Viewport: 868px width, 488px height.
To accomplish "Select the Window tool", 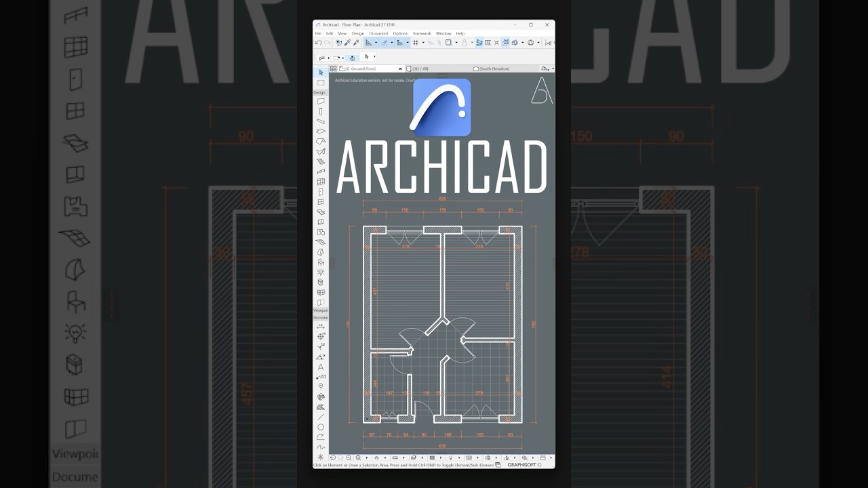I will click(321, 201).
